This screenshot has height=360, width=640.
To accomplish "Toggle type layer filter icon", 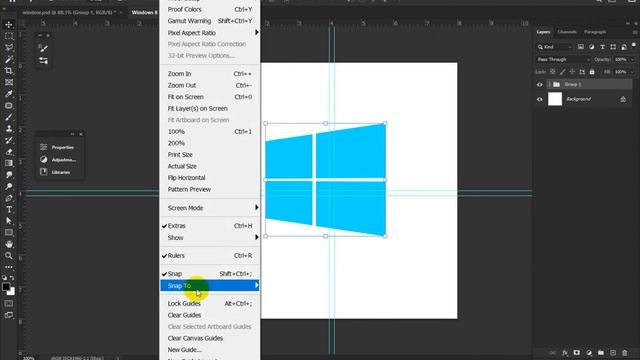I will (x=602, y=47).
